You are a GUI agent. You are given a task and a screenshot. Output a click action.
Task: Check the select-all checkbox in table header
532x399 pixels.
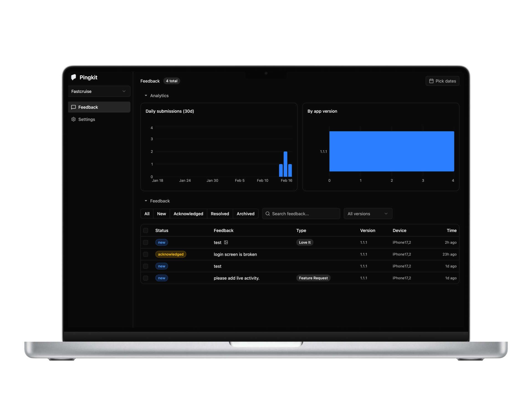click(x=145, y=230)
